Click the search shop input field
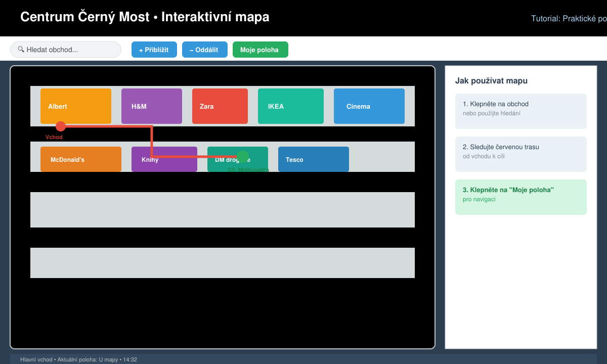This screenshot has height=364, width=607. (66, 50)
